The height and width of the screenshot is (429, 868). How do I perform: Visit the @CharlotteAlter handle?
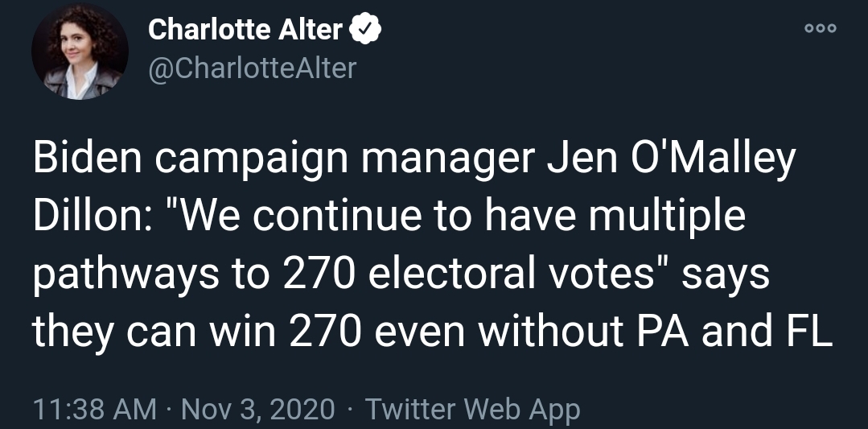pyautogui.click(x=252, y=68)
